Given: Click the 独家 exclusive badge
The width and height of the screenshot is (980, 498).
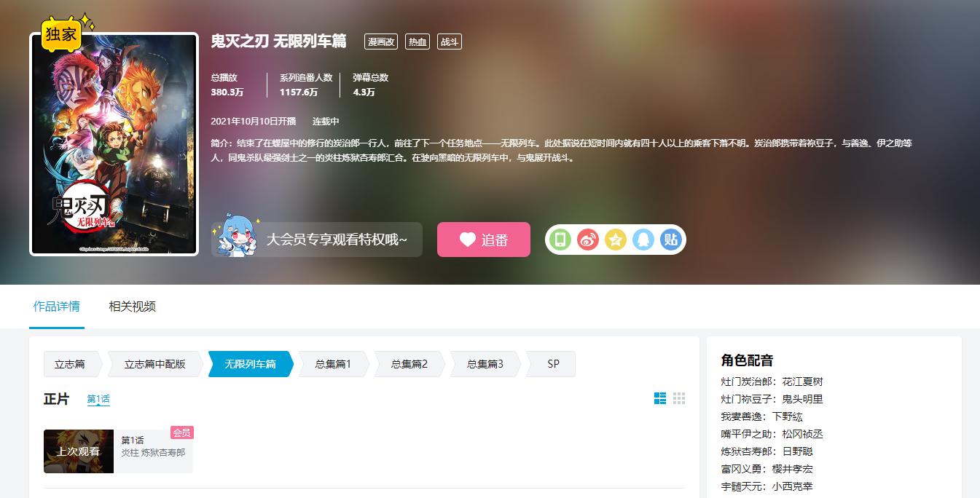Looking at the screenshot, I should point(61,33).
